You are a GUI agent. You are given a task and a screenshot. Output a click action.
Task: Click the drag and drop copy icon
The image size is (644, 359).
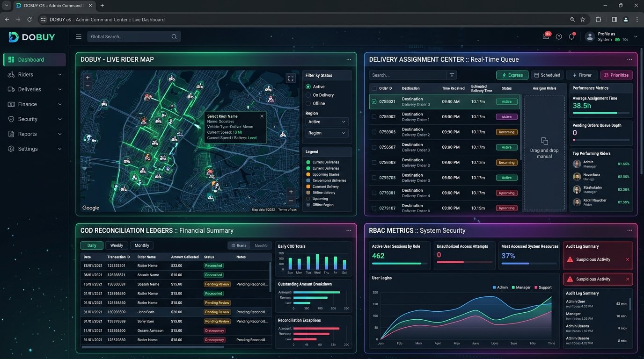pyautogui.click(x=544, y=141)
